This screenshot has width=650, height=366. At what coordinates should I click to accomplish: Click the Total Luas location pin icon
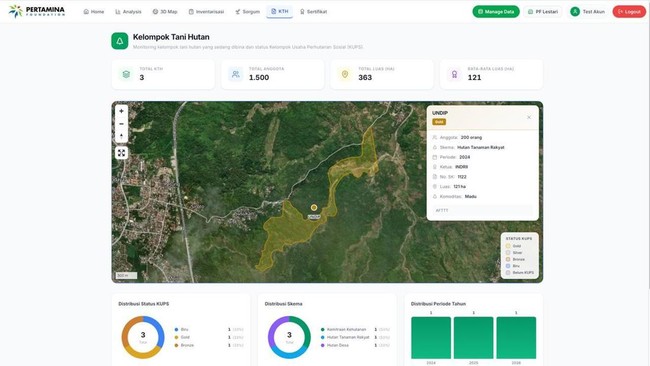pyautogui.click(x=345, y=74)
